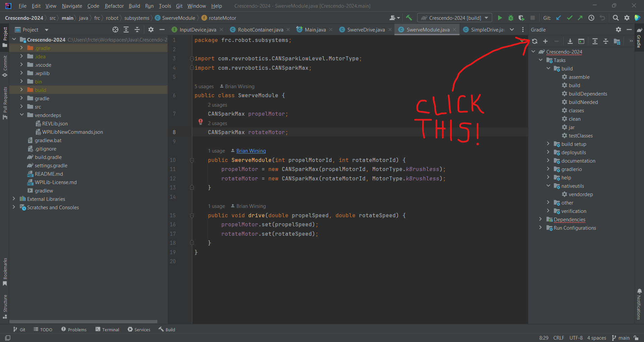Expand all in Gradle tool window
Screen dimensions: 644x342
(595, 41)
